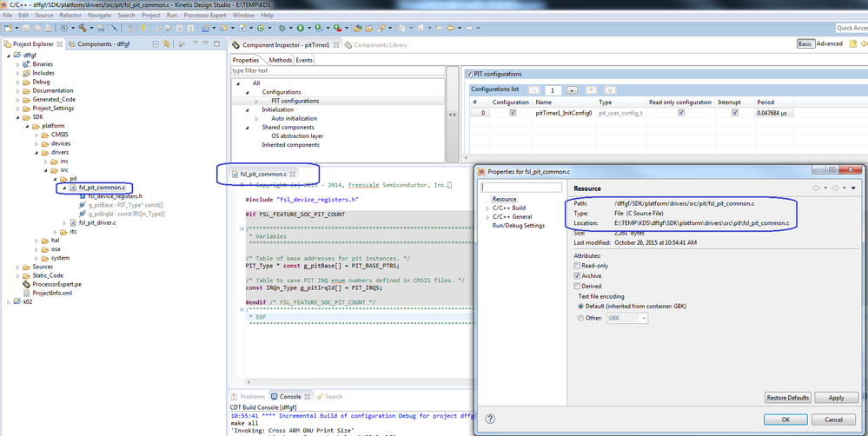The image size is (868, 436).
Task: Select the Other text encoding radio button
Action: 581,318
